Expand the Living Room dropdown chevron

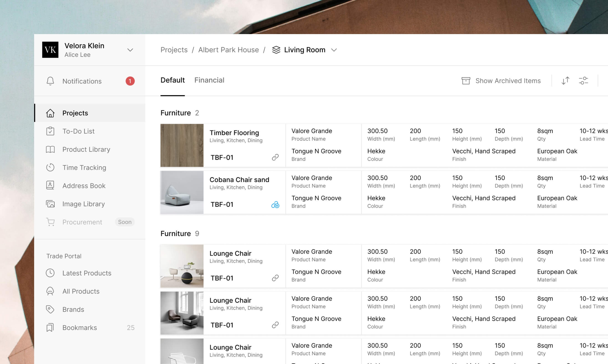(334, 50)
